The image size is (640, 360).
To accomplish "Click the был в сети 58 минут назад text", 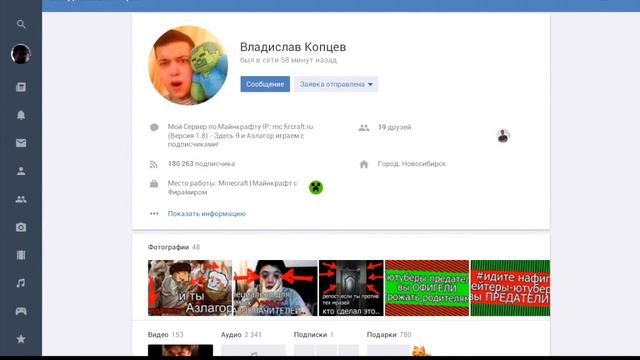I will (x=288, y=60).
